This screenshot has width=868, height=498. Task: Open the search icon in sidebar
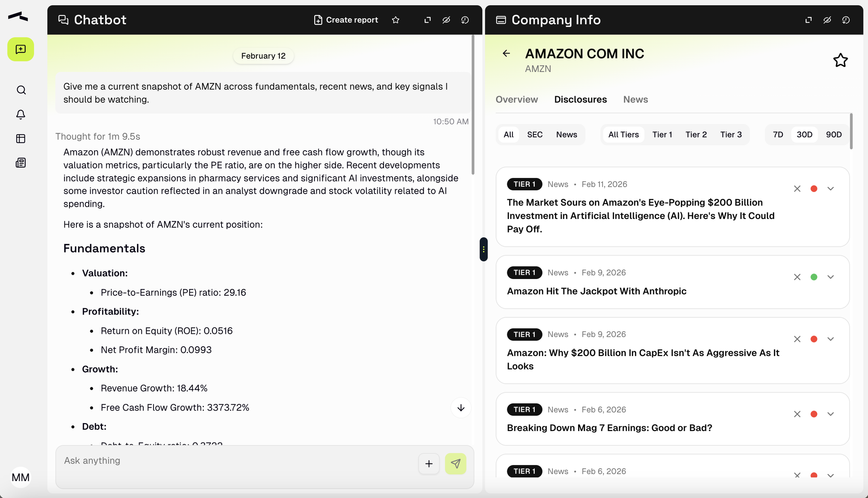click(21, 90)
